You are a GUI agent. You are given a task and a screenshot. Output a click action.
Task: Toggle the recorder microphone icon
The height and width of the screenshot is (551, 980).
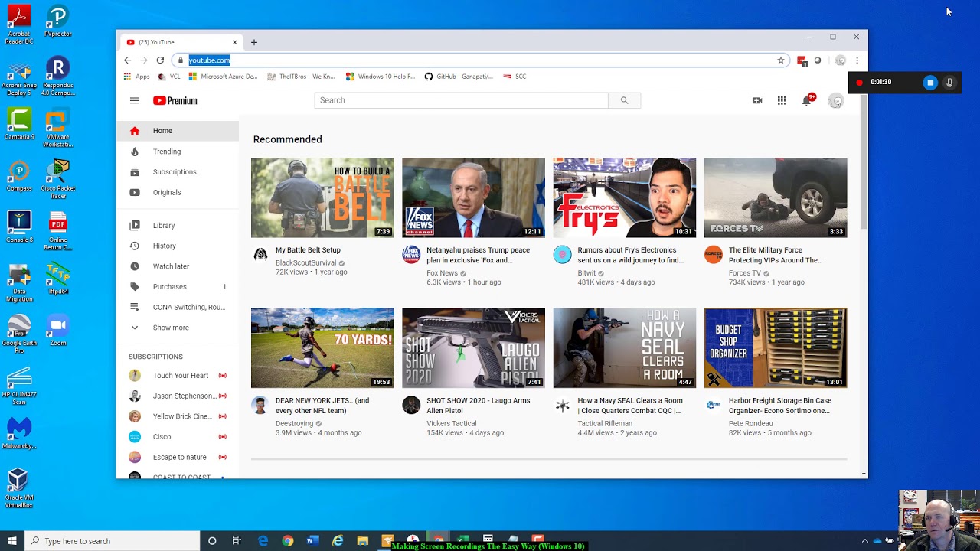[x=949, y=82]
